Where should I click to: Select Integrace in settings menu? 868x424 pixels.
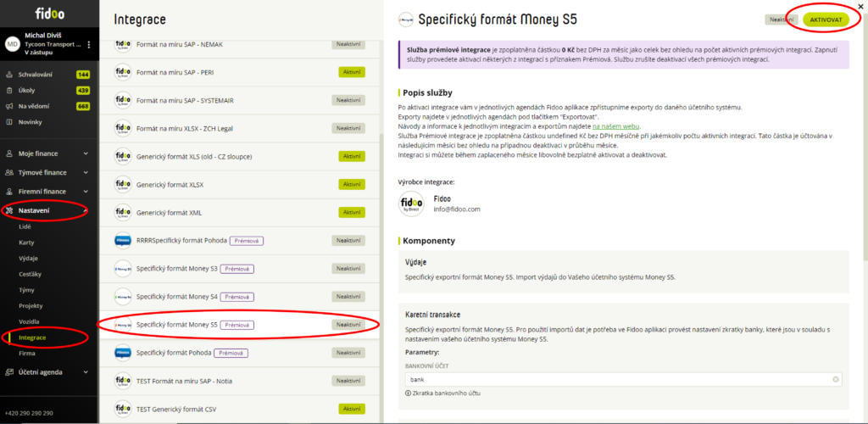point(32,338)
